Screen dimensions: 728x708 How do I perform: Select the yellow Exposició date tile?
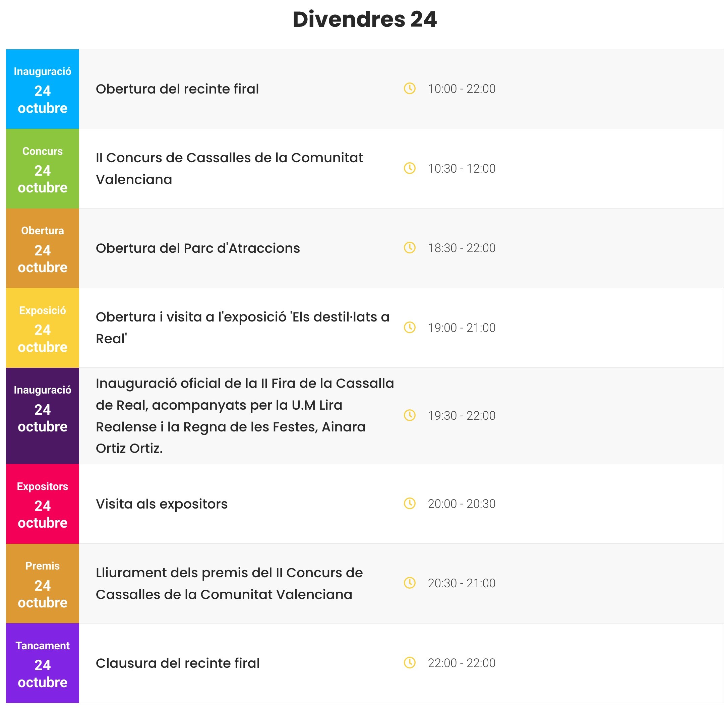pos(42,328)
